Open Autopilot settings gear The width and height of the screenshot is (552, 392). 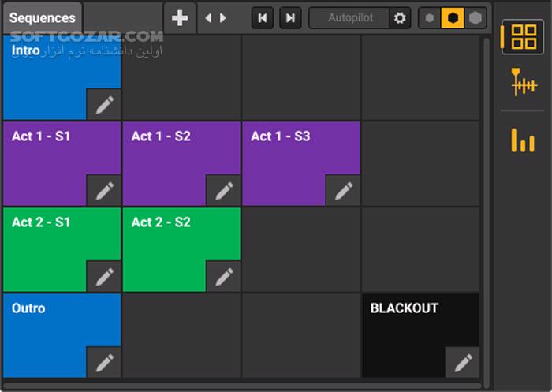click(x=401, y=17)
